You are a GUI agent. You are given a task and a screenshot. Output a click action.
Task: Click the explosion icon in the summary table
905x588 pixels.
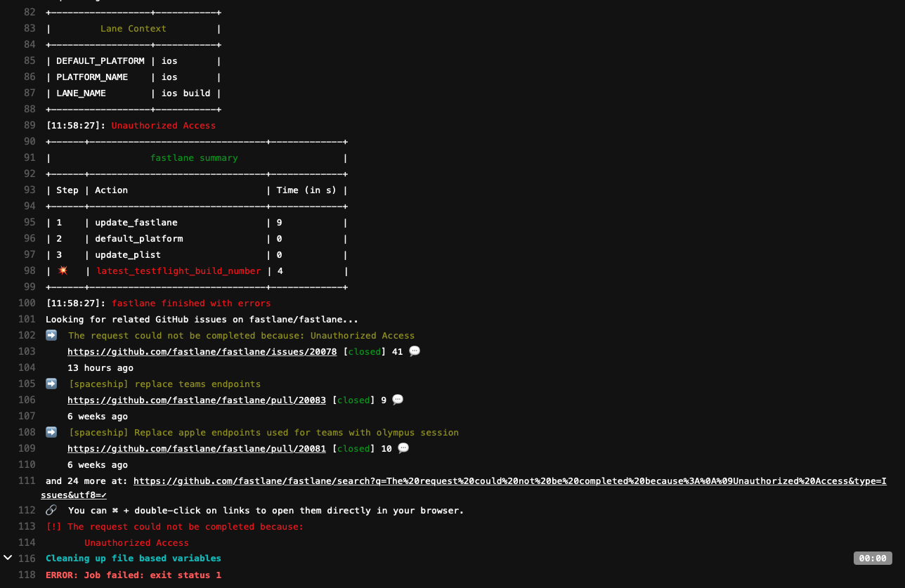(x=63, y=270)
